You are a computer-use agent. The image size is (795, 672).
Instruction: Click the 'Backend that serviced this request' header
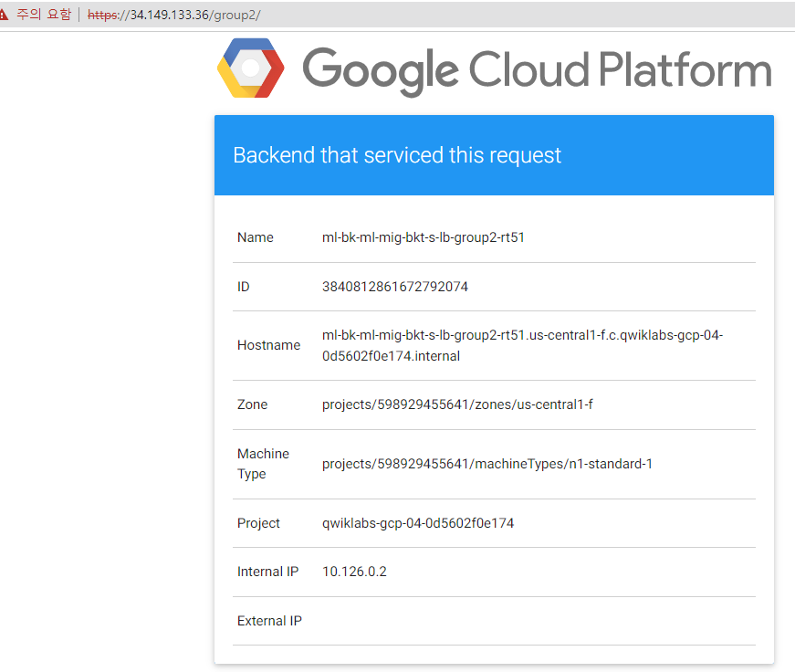(397, 155)
